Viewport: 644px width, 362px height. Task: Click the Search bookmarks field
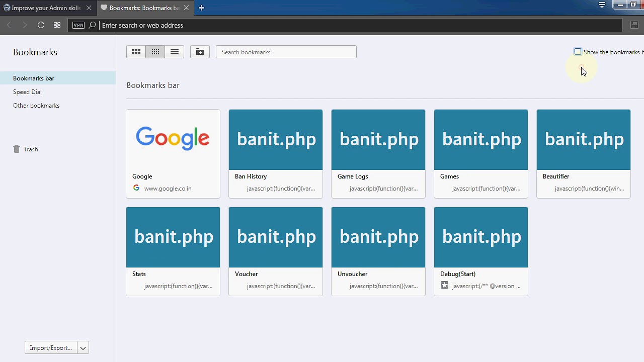tap(286, 52)
